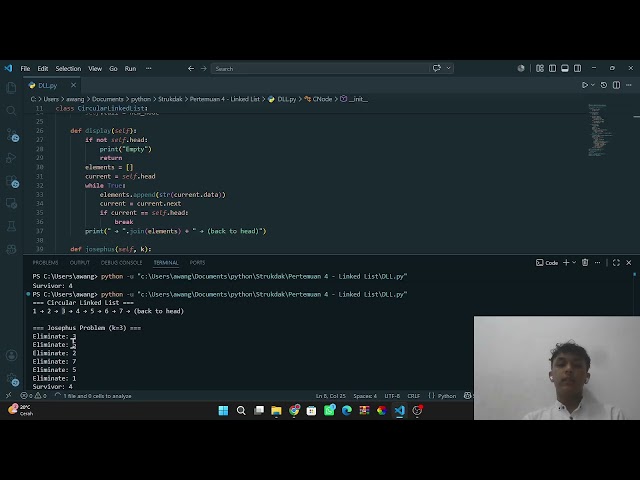Kill the terminal with trash icon
This screenshot has height=480, width=640.
(x=585, y=262)
